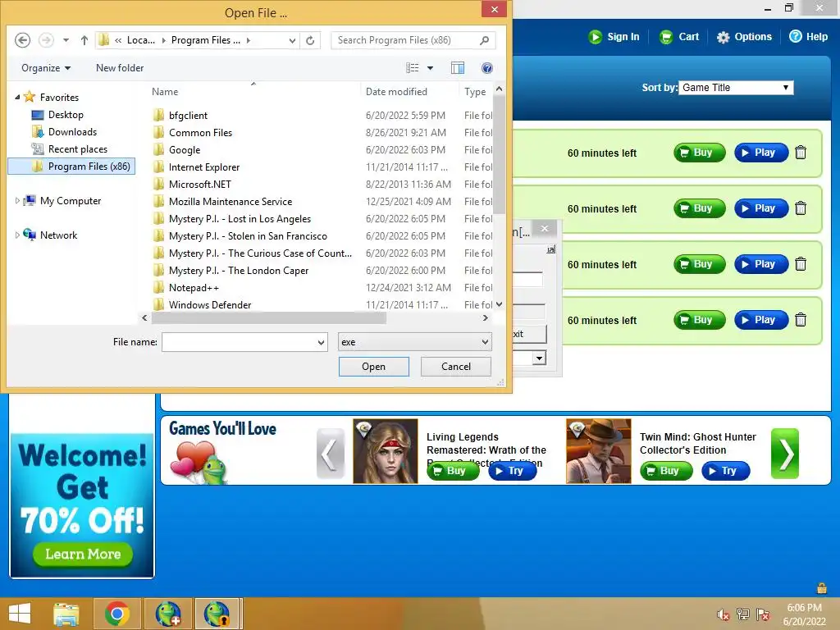The width and height of the screenshot is (840, 630).
Task: Select Desktop under Favorites
Action: [x=66, y=115]
